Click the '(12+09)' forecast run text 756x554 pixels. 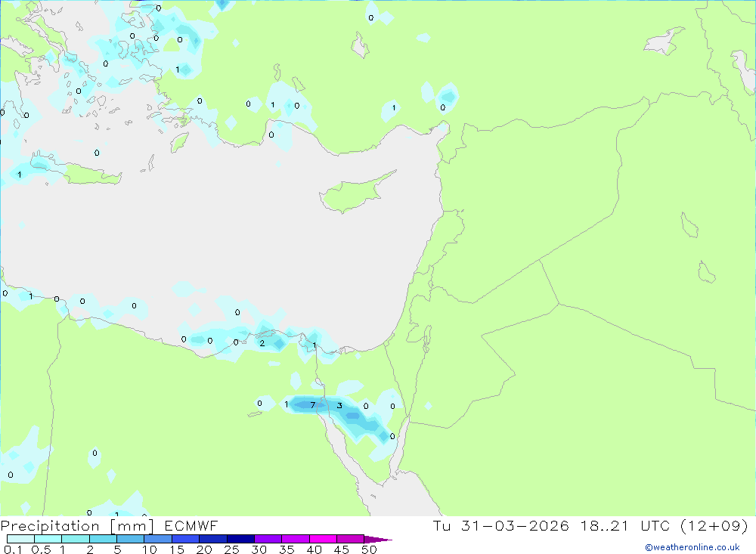(714, 526)
